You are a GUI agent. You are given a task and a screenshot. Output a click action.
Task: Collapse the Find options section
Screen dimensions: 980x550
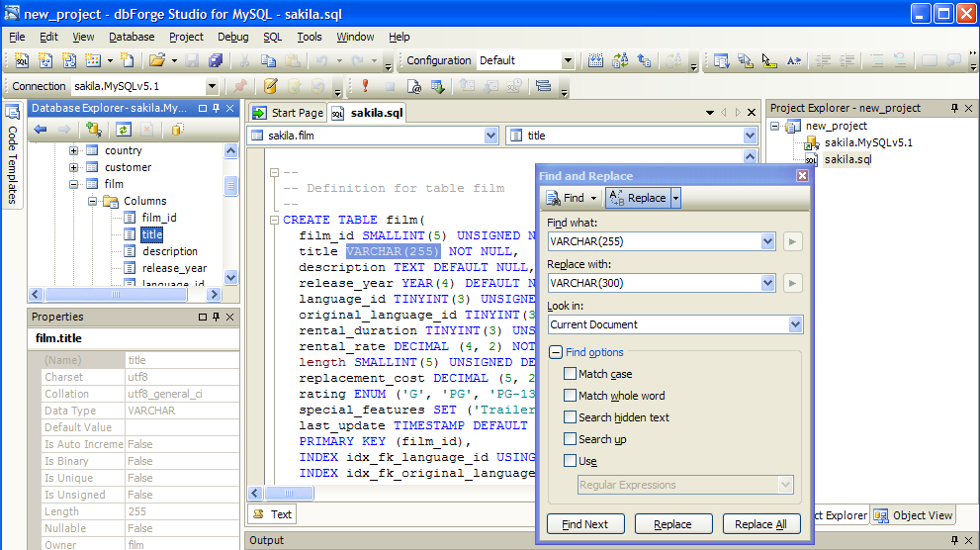[555, 352]
